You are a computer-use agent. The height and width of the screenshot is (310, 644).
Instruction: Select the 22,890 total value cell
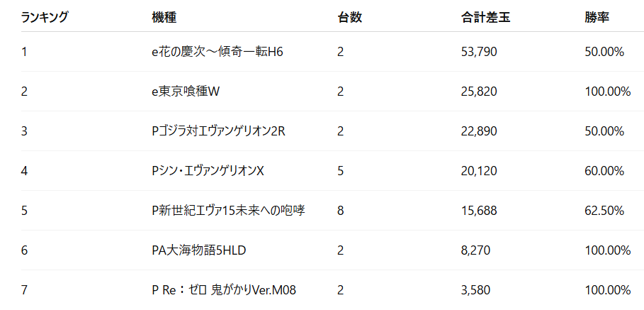(x=478, y=131)
